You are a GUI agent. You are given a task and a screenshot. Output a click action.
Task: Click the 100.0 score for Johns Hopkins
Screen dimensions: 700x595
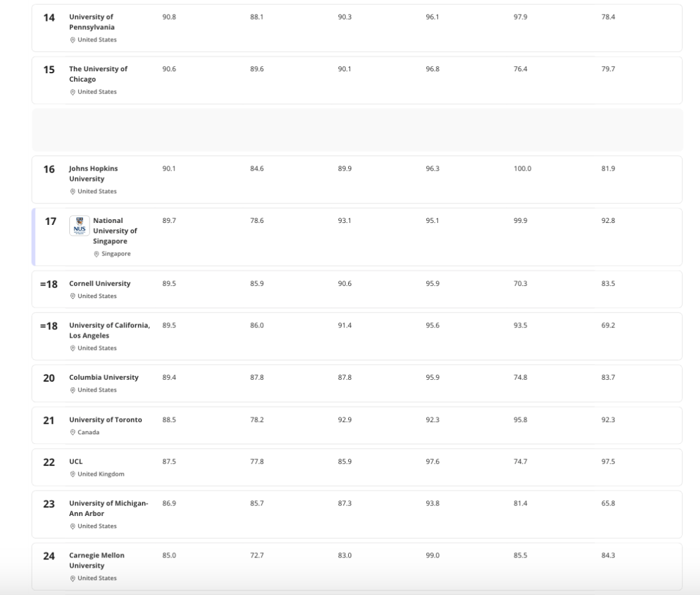click(x=522, y=169)
